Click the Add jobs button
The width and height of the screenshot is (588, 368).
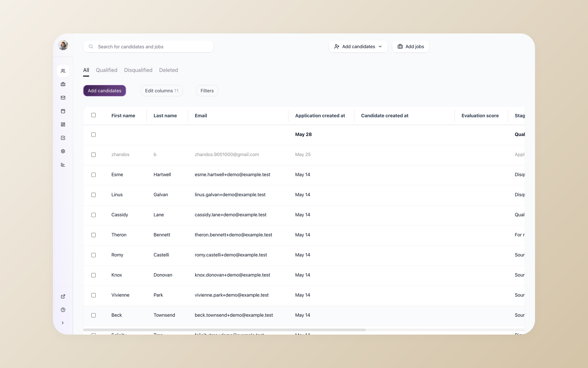click(x=411, y=47)
